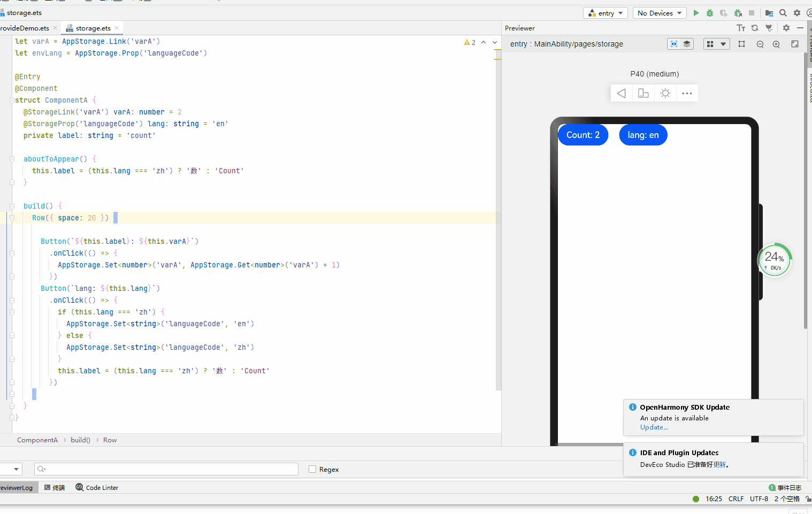
Task: Click the green status indicator dot
Action: pos(695,499)
